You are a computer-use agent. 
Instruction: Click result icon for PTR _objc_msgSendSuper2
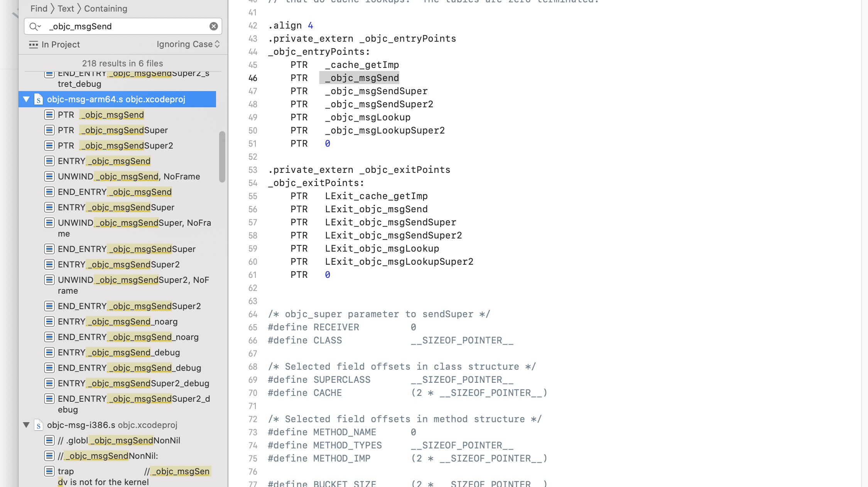(49, 145)
